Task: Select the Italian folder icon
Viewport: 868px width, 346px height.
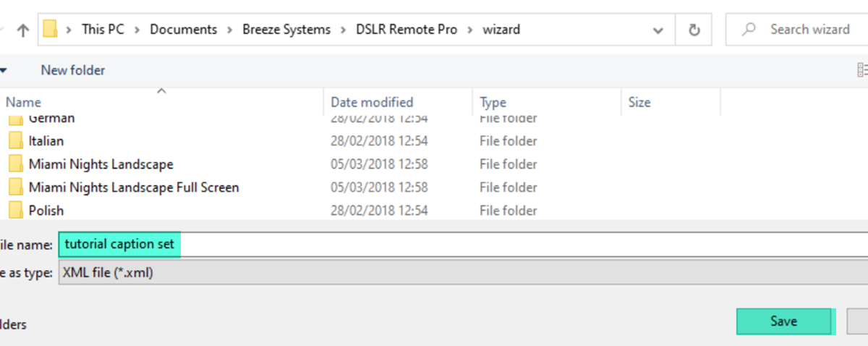Action: (16, 140)
